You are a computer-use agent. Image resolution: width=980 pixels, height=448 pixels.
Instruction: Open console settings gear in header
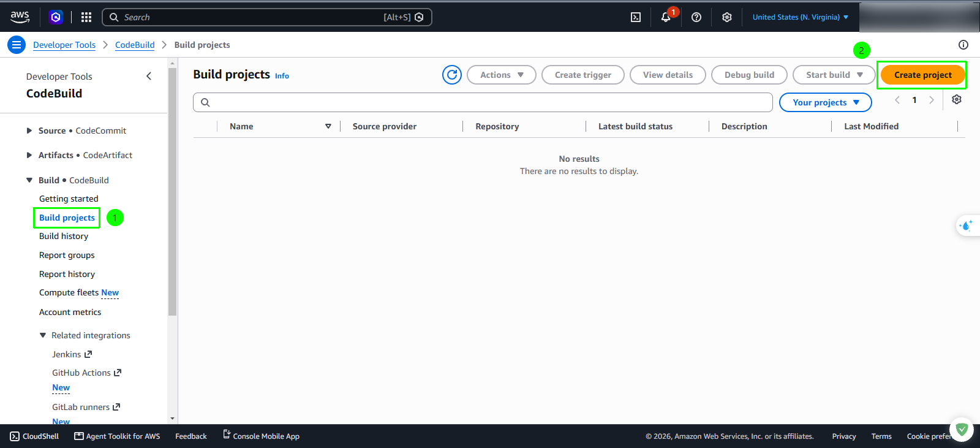pos(727,17)
